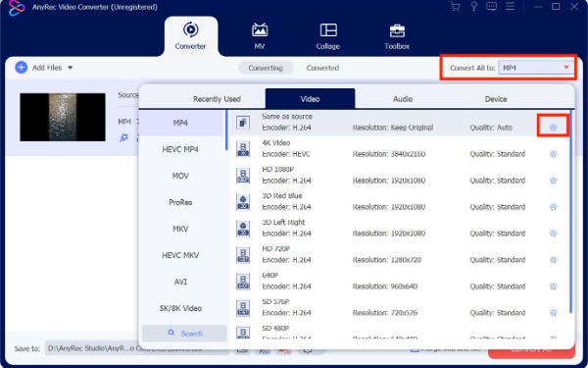Click the 4K Video preset icon
Screen dimensions: 588x368
tap(243, 149)
